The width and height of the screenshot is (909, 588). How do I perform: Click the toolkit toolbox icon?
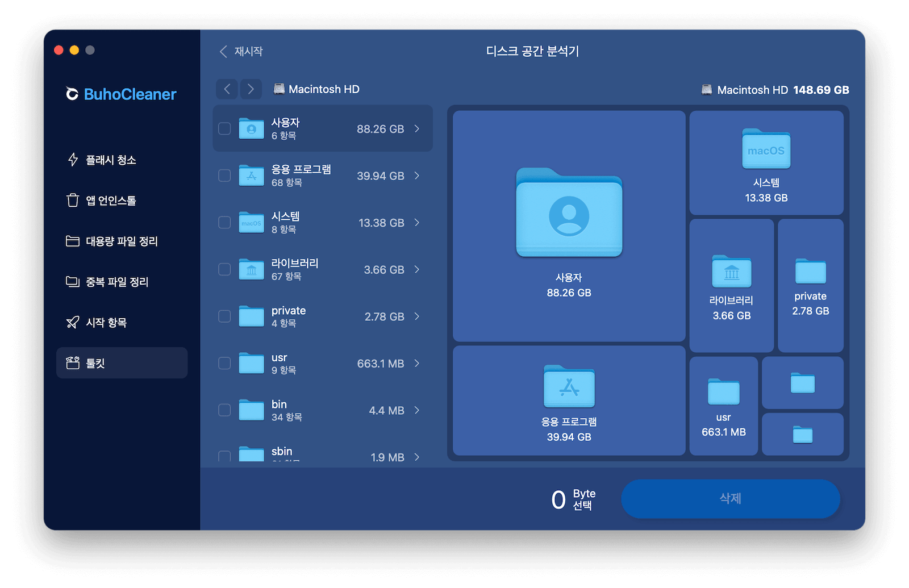tap(73, 362)
